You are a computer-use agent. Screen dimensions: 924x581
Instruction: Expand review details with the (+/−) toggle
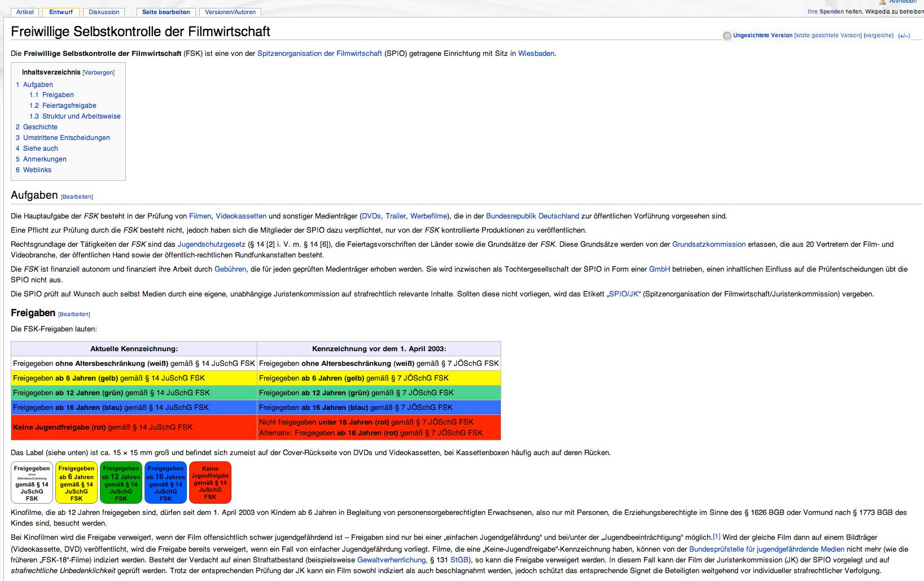click(904, 36)
